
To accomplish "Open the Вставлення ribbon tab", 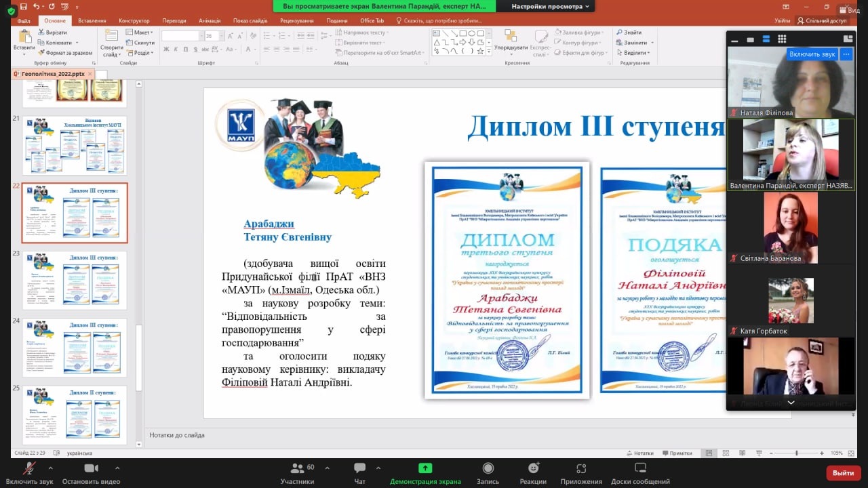I will pyautogui.click(x=92, y=21).
